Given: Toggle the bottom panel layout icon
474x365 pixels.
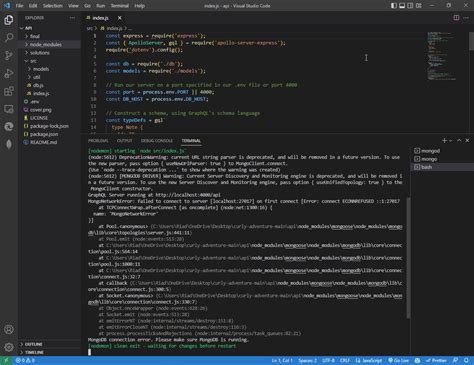Looking at the screenshot, I should pos(402,6).
